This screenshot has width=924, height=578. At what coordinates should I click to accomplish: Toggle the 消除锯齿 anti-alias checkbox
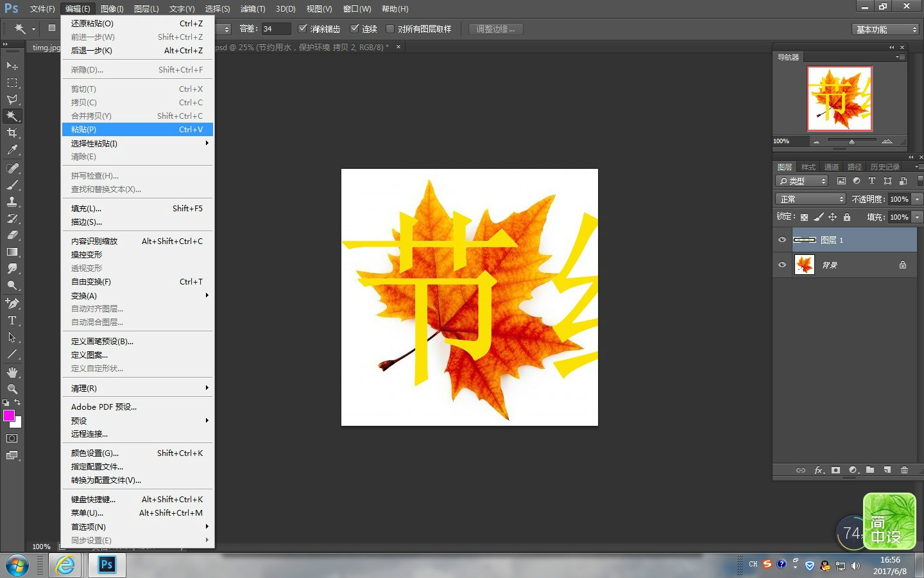303,29
